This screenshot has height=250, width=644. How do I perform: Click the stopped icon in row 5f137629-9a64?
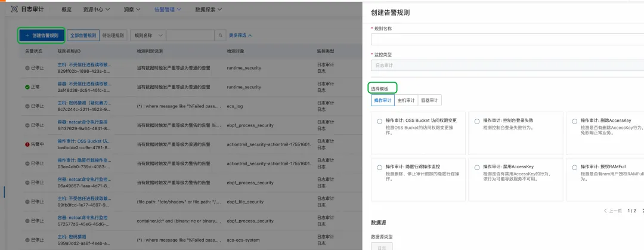[x=27, y=125]
